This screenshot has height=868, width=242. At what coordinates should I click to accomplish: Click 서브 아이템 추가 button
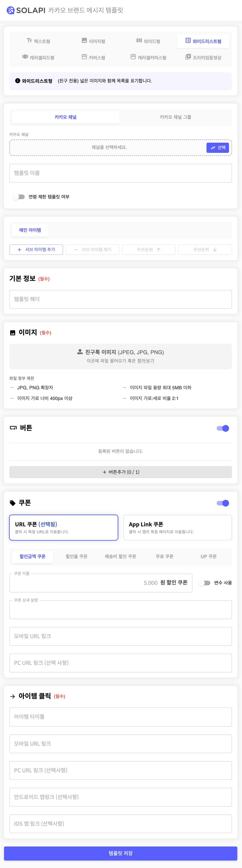(x=36, y=250)
